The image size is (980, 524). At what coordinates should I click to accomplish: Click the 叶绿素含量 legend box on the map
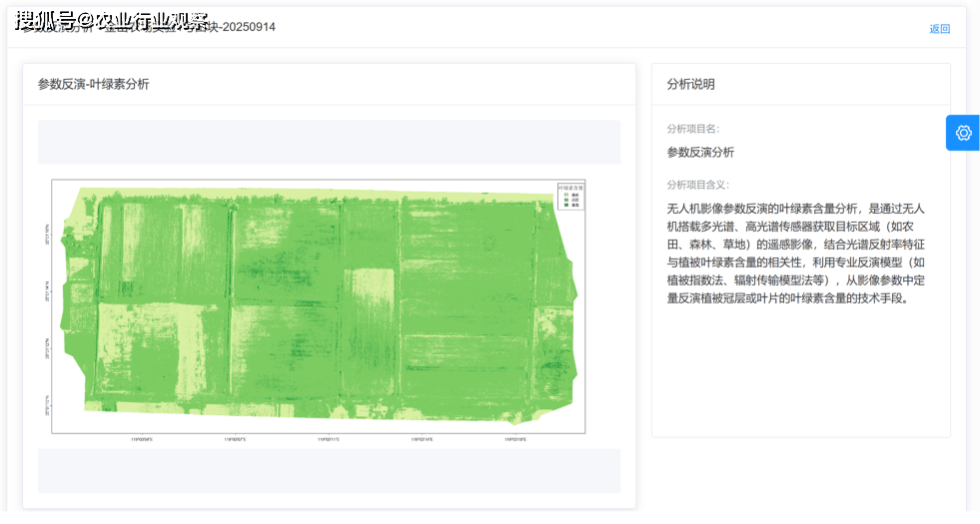click(x=570, y=195)
